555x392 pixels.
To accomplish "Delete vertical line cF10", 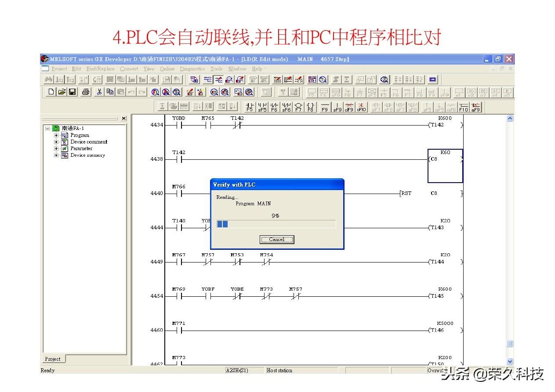I will coord(361,107).
